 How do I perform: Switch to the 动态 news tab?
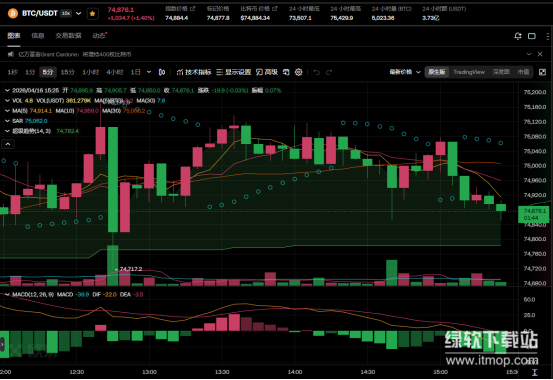pyautogui.click(x=99, y=36)
